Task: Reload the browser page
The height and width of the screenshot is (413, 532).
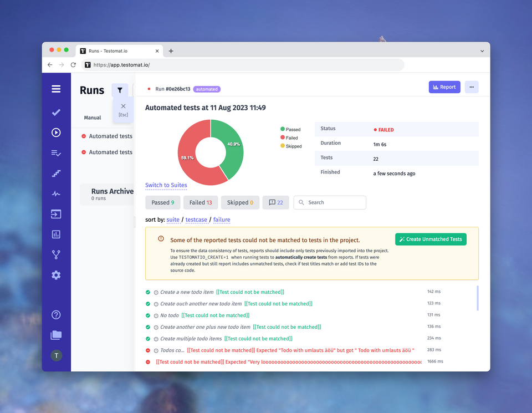Action: pos(73,65)
